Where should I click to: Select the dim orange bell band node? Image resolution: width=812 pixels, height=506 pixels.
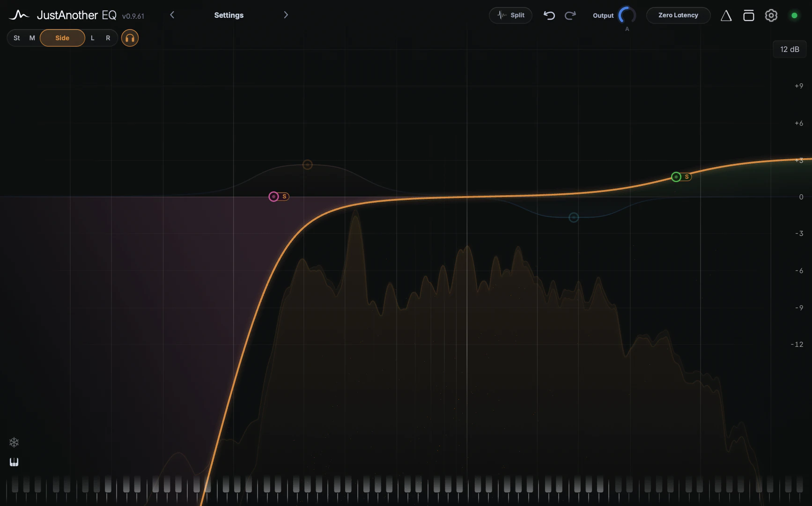coord(307,165)
